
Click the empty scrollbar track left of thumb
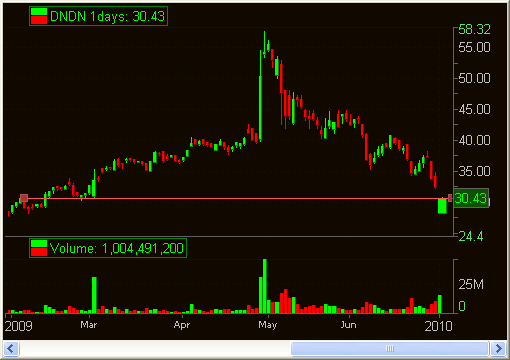pyautogui.click(x=155, y=349)
